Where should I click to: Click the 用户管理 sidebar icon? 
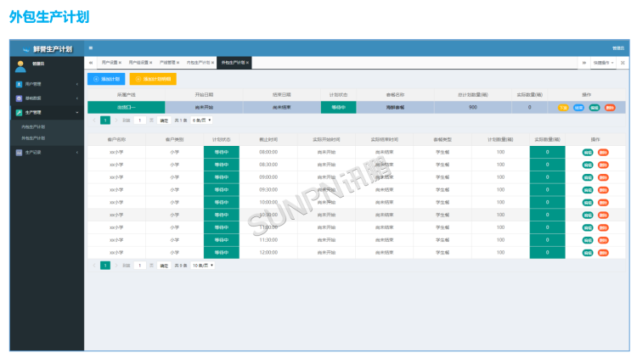click(19, 84)
